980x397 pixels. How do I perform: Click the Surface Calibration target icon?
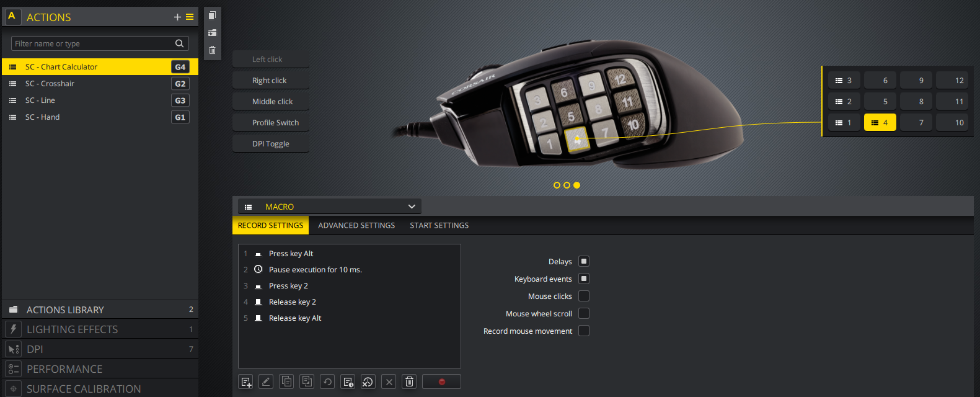13,389
